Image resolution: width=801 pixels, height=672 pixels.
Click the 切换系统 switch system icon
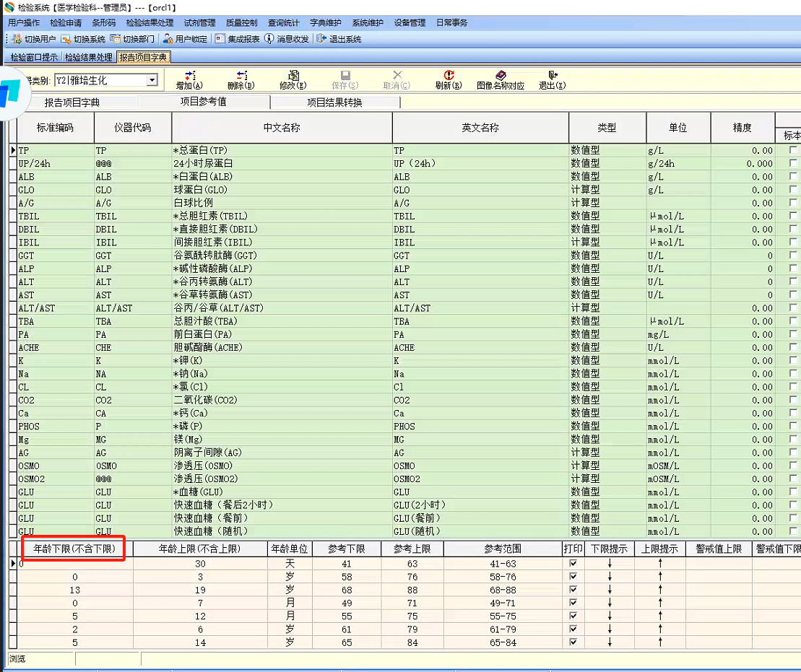(x=66, y=39)
